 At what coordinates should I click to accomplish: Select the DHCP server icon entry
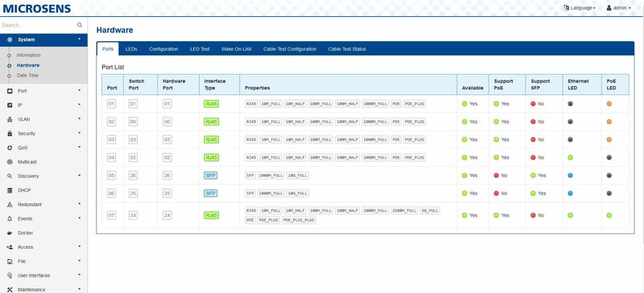point(10,190)
